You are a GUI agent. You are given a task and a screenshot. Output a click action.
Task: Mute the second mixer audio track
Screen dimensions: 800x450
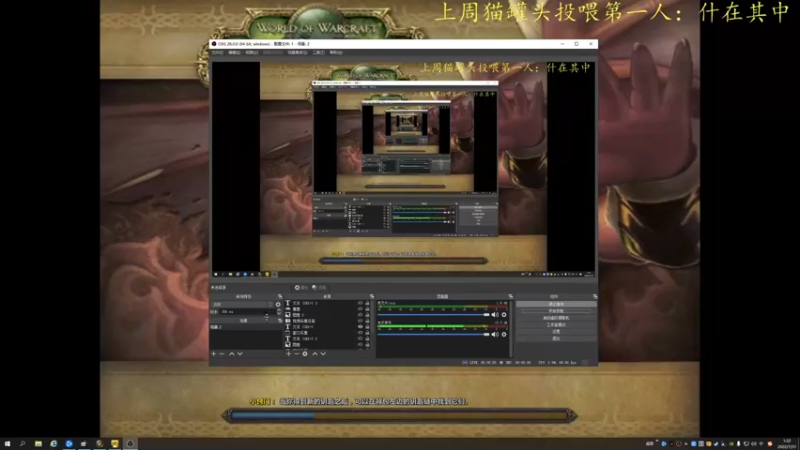point(494,334)
